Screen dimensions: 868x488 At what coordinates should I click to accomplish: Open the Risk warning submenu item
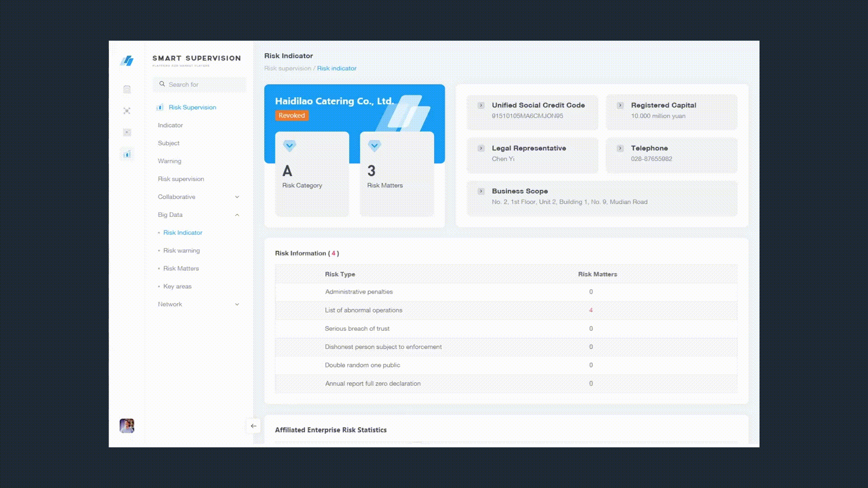point(181,251)
